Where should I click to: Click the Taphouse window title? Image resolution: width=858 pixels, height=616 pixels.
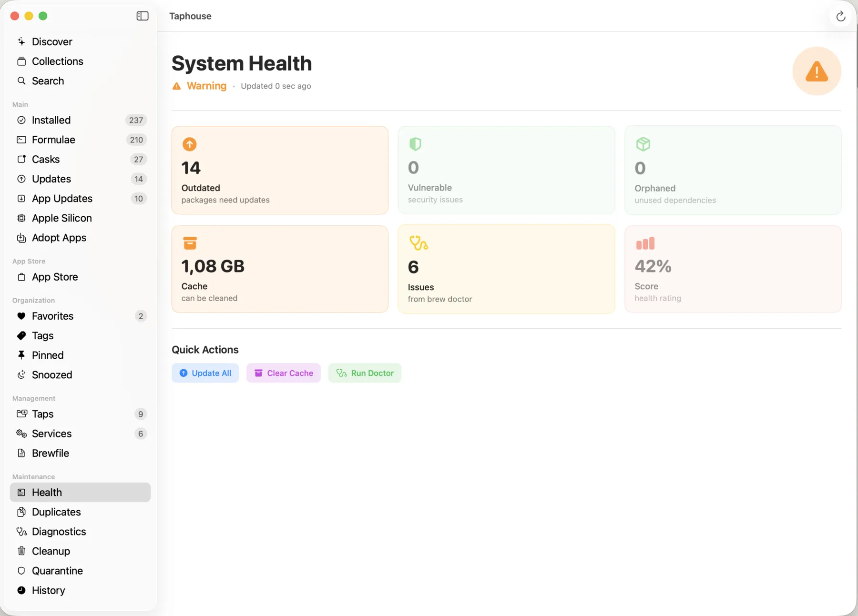tap(190, 16)
